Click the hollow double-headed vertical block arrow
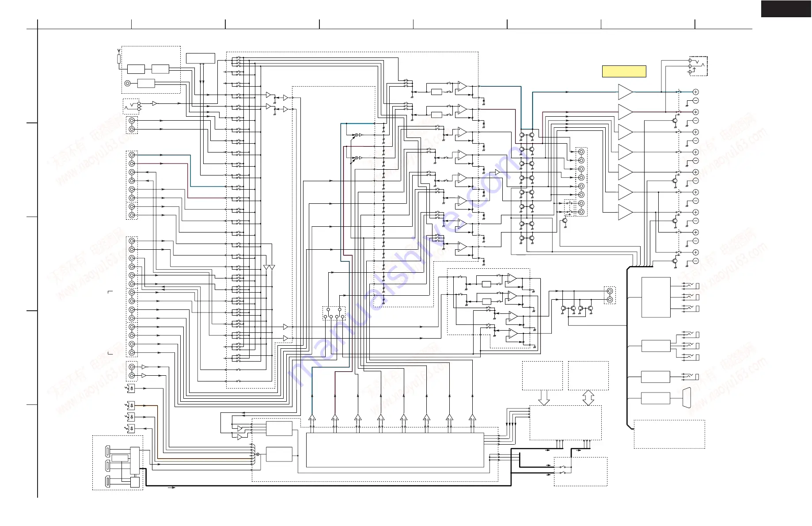 [x=588, y=397]
